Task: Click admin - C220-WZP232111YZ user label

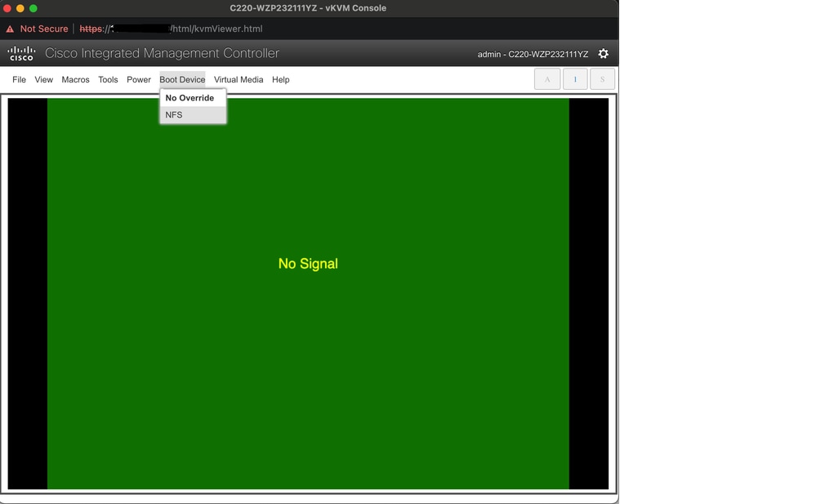Action: (x=533, y=54)
